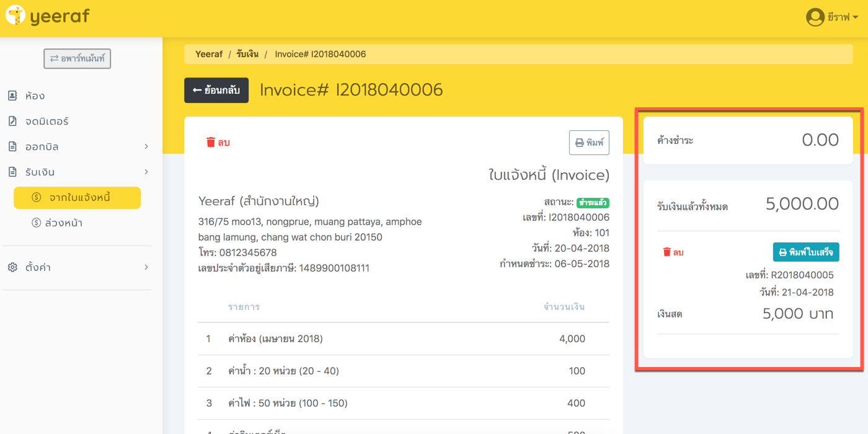868x434 pixels.
Task: Click the user avatar icon in header
Action: click(815, 17)
